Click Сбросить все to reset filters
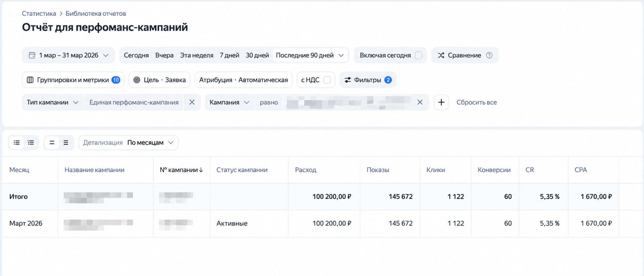 [x=477, y=102]
